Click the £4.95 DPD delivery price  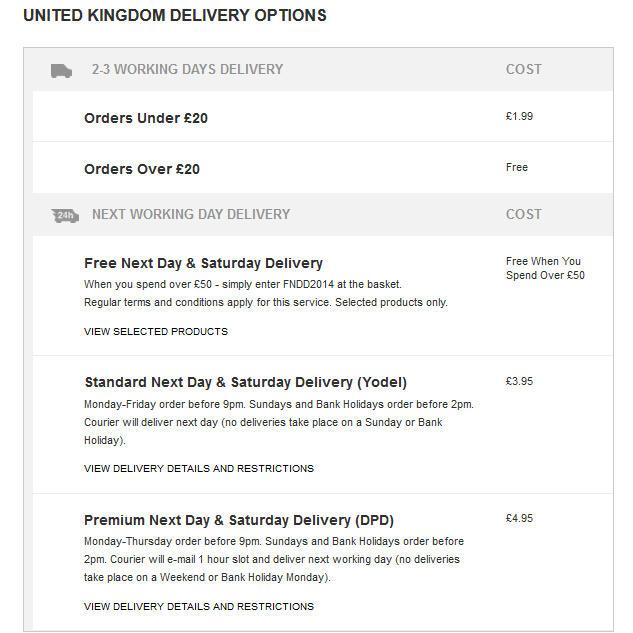coord(519,518)
